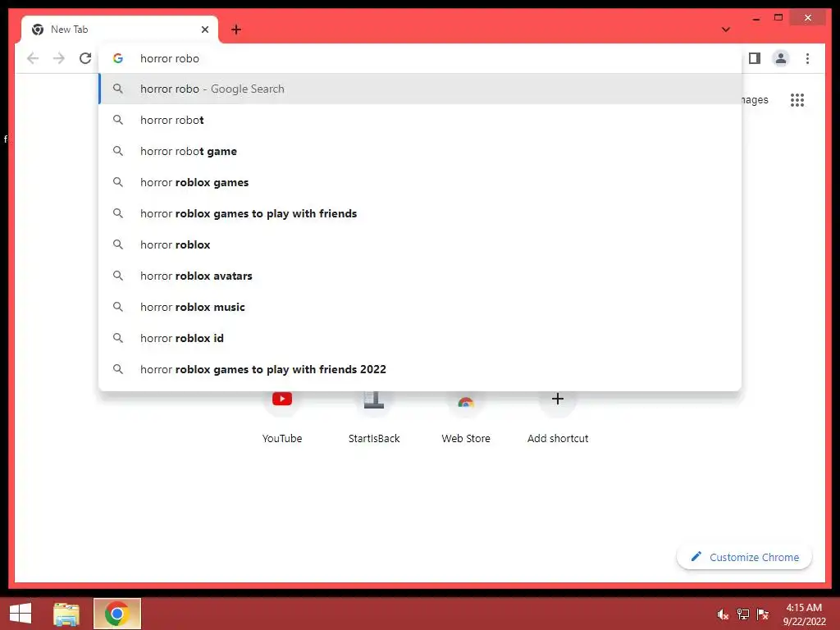
Task: Open a new tab with plus button
Action: pyautogui.click(x=236, y=30)
